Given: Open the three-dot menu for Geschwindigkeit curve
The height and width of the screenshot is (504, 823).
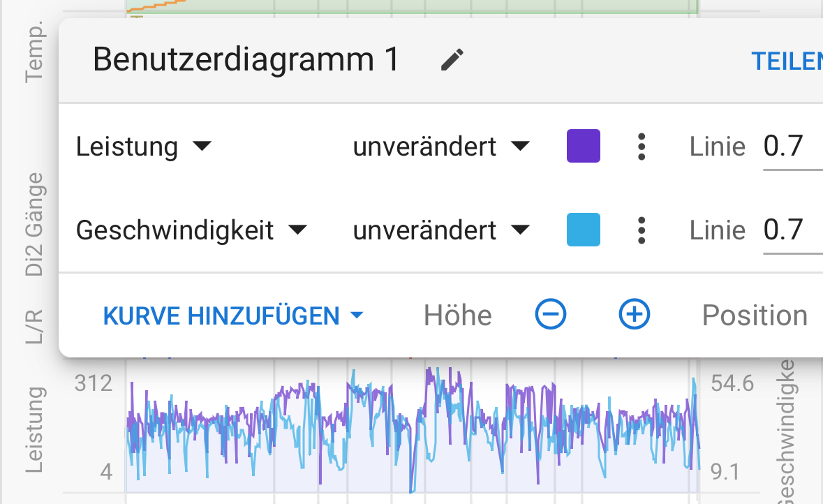Looking at the screenshot, I should pyautogui.click(x=642, y=230).
